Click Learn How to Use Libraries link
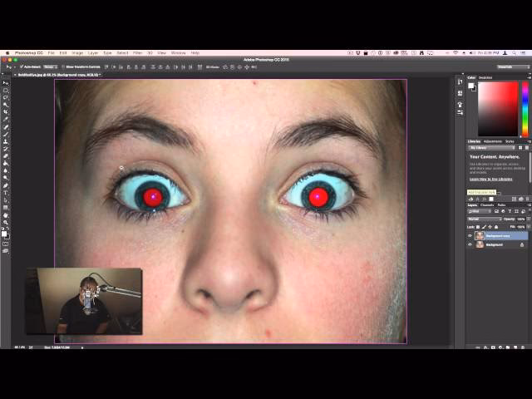Screen dimensions: 532x399 tap(491, 180)
